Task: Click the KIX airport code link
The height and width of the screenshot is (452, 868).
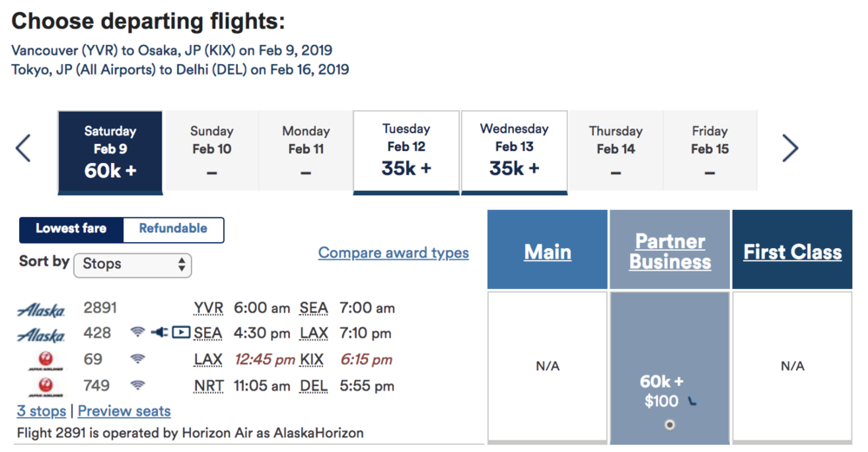Action: click(x=312, y=359)
